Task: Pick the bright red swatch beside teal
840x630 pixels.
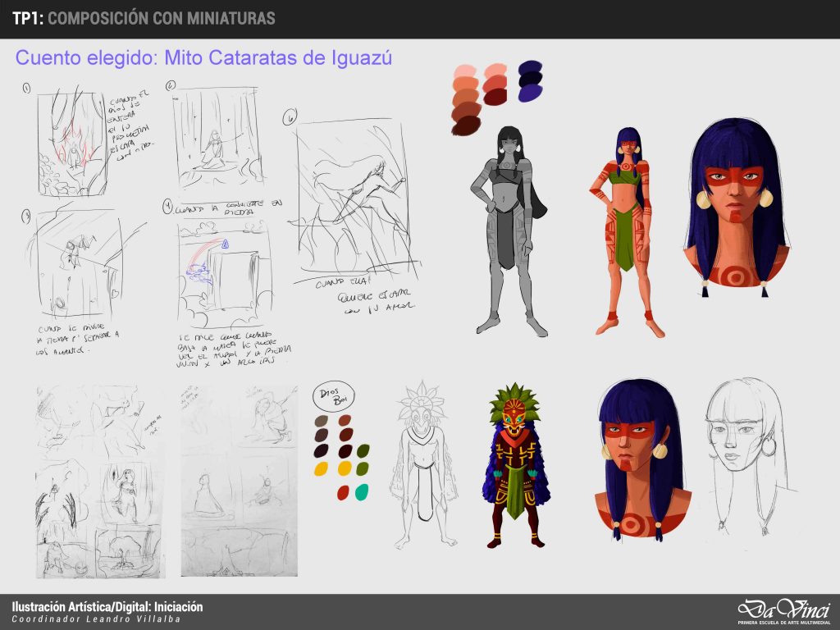Action: pos(342,492)
